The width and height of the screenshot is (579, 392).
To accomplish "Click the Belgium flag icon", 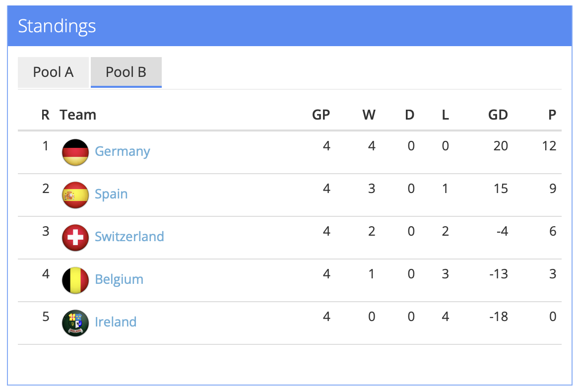I will (x=75, y=280).
